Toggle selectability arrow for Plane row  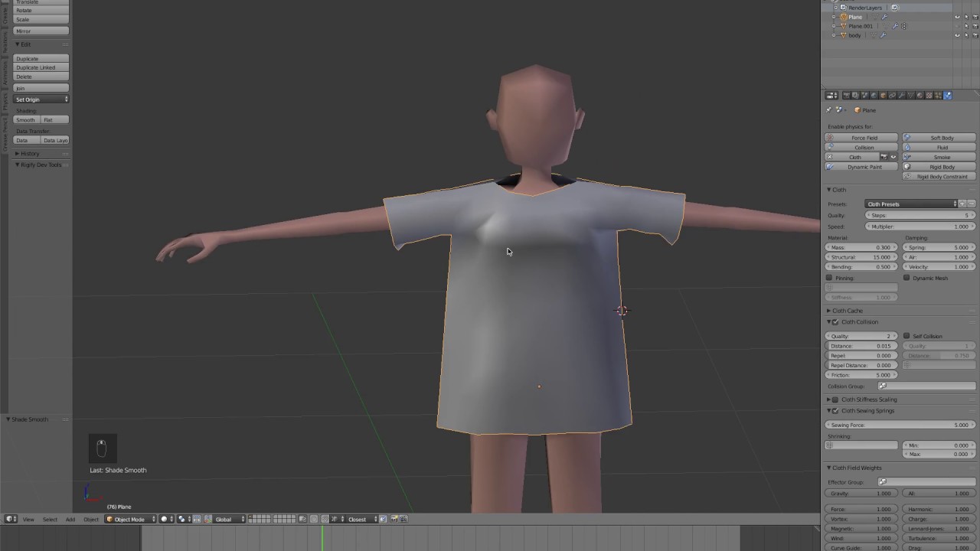coord(966,17)
